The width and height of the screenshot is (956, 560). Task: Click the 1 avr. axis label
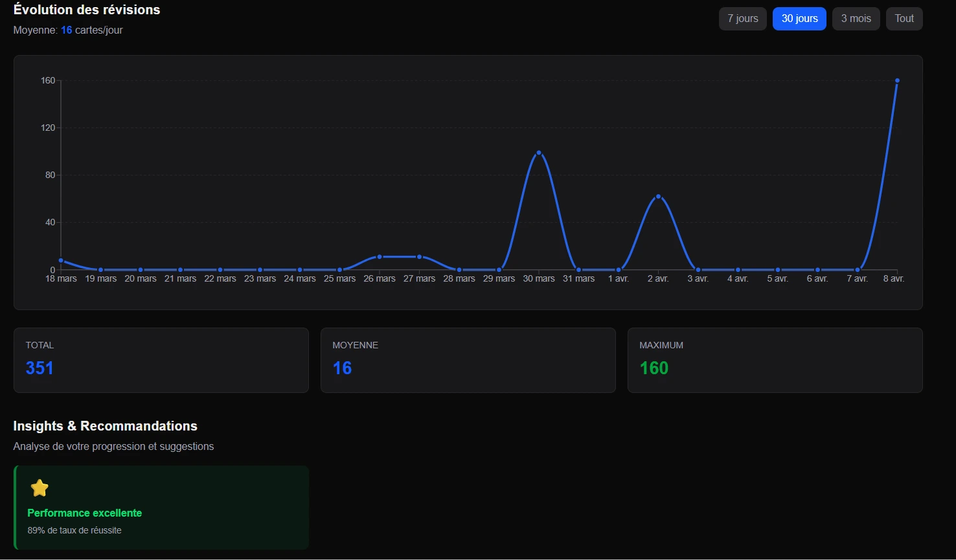pos(619,278)
